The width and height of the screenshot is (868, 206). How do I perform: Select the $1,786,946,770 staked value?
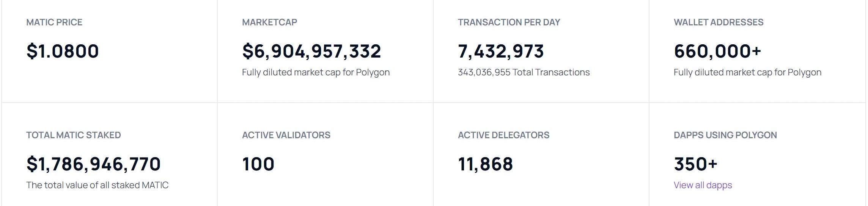pos(93,164)
